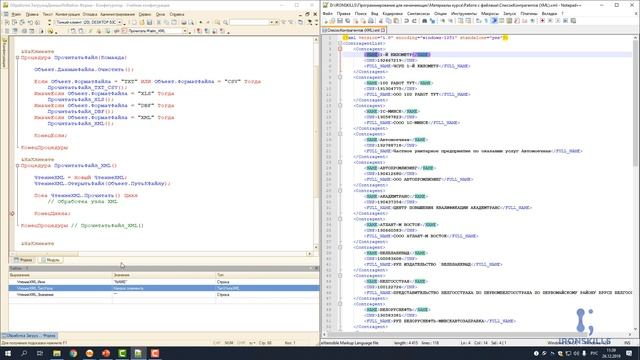The image size is (640, 360).
Task: Click Play macro icon in Notepad++
Action: pyautogui.click(x=558, y=21)
